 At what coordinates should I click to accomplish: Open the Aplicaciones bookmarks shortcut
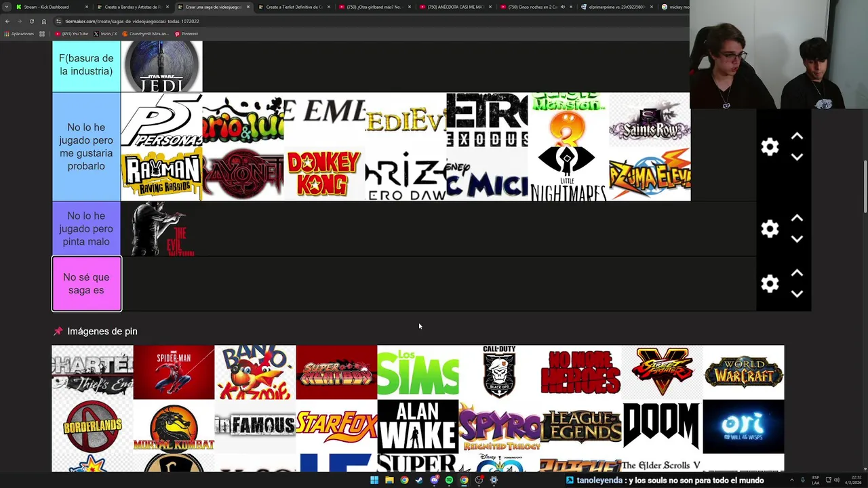19,34
